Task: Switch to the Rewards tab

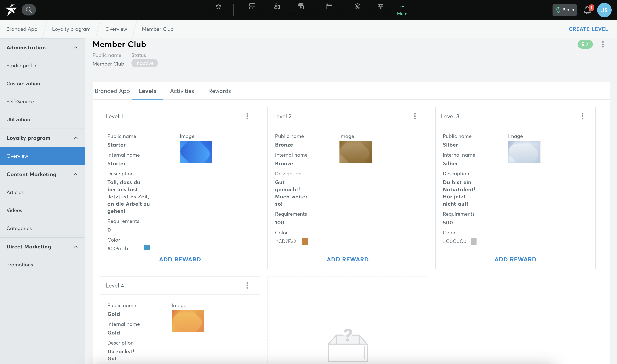Action: (x=220, y=91)
